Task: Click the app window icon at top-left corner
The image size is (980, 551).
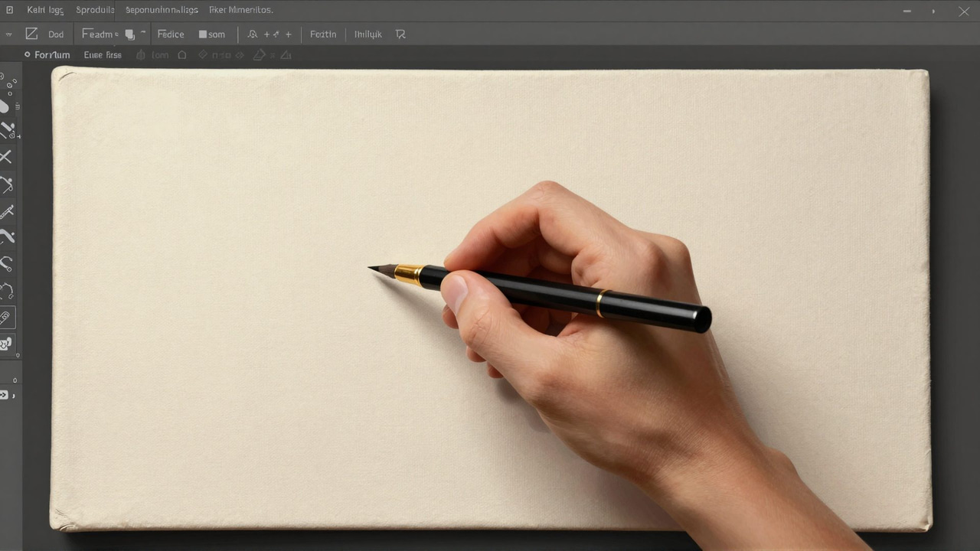Action: (x=9, y=10)
